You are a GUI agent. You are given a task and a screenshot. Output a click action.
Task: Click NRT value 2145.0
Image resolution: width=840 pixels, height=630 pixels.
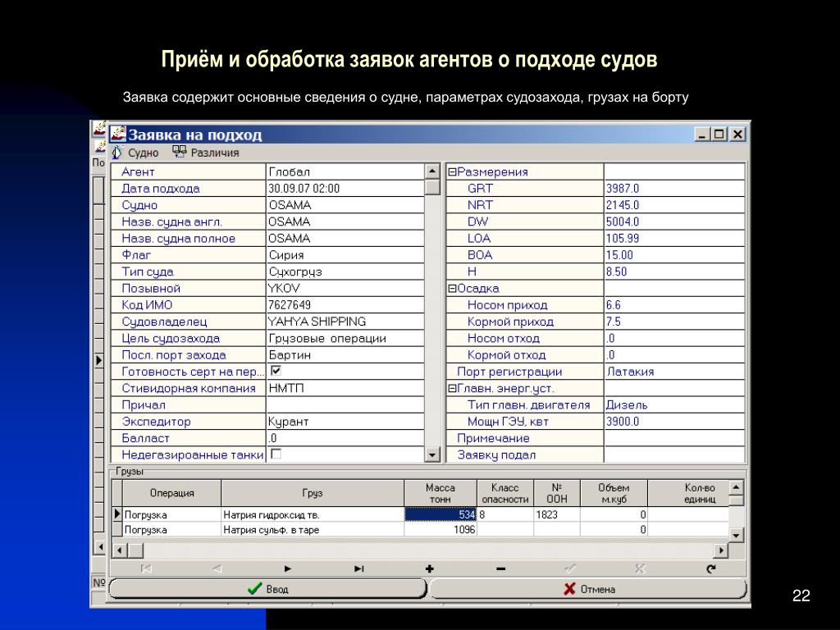click(674, 205)
